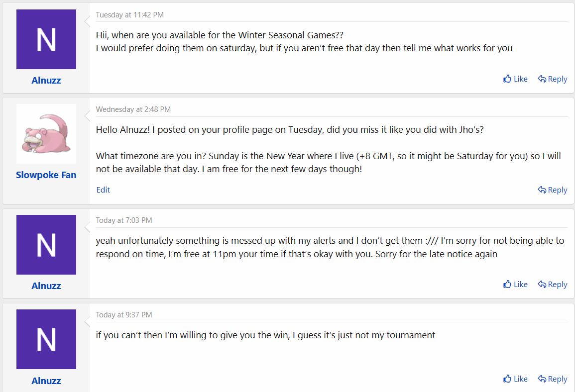The width and height of the screenshot is (575, 392).
Task: Click Alnuzz's username under the 7:03 PM post
Action: pyautogui.click(x=46, y=286)
